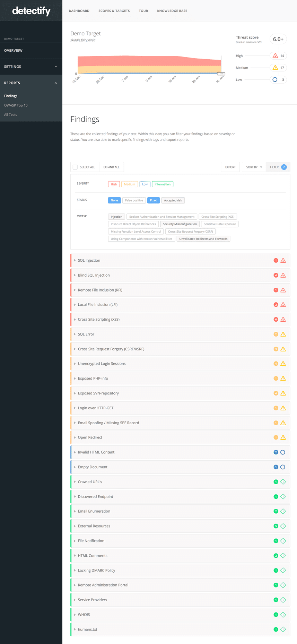
Task: Toggle the Medium severity filter
Action: pos(130,184)
